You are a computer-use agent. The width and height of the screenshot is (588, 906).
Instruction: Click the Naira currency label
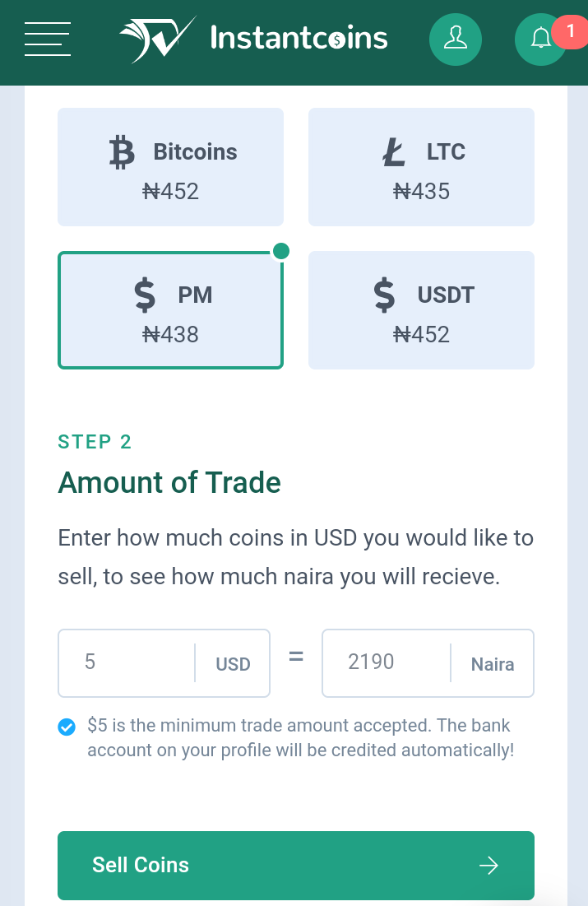pos(493,664)
